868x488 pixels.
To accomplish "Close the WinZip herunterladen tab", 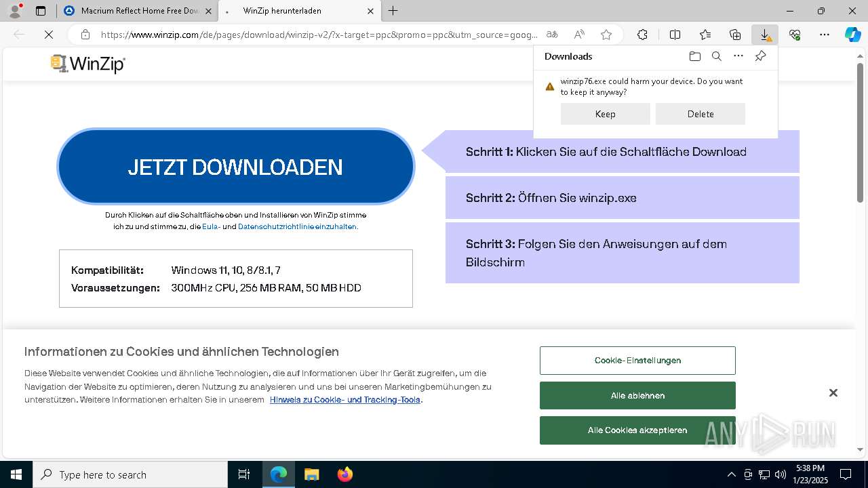I will (370, 11).
